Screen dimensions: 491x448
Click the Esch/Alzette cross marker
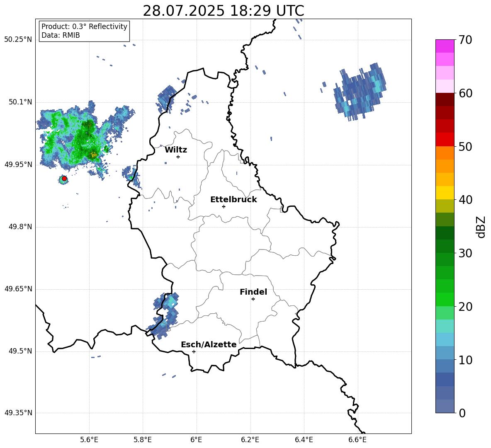[194, 351]
